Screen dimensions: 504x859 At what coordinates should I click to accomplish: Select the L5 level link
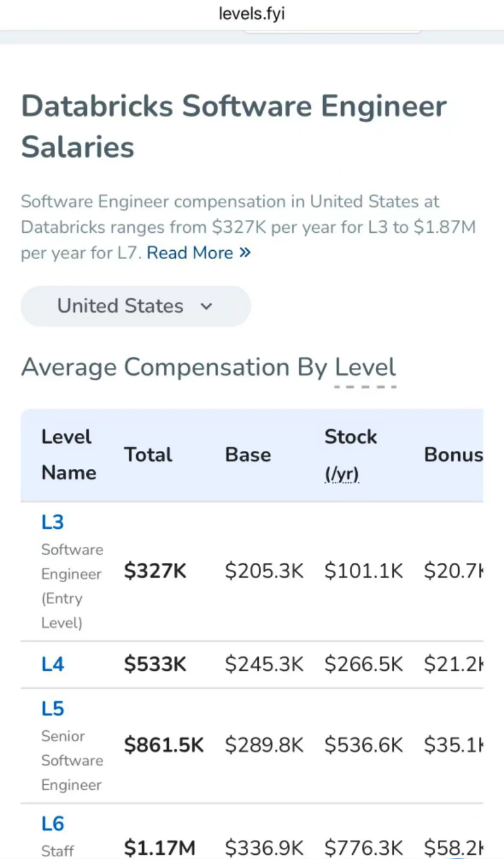[53, 709]
